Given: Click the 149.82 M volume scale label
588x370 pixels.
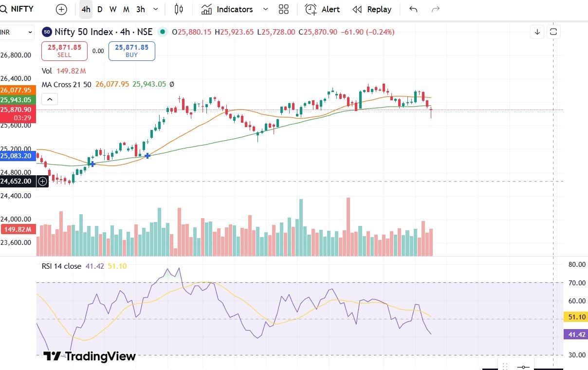Looking at the screenshot, I should pos(18,229).
